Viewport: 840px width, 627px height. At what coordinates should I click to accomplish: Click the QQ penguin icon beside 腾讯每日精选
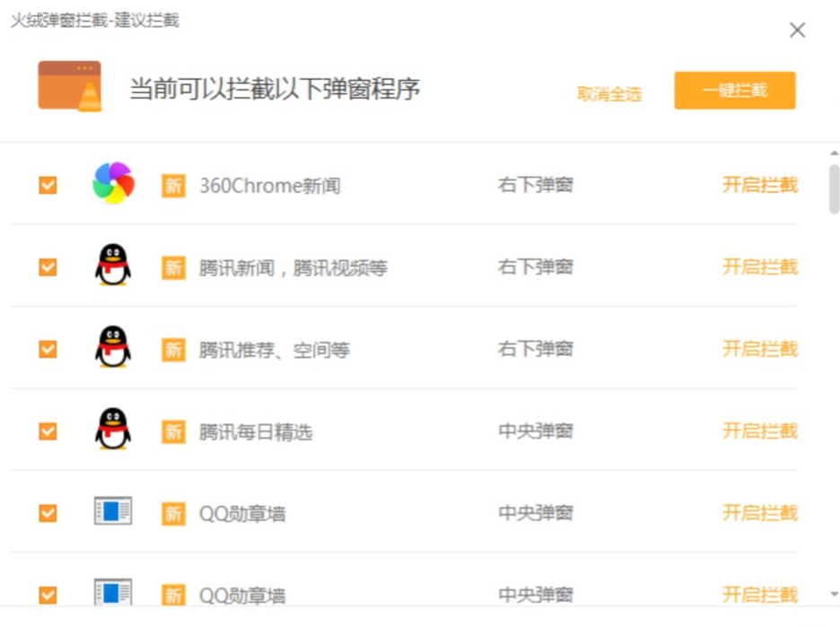[112, 429]
